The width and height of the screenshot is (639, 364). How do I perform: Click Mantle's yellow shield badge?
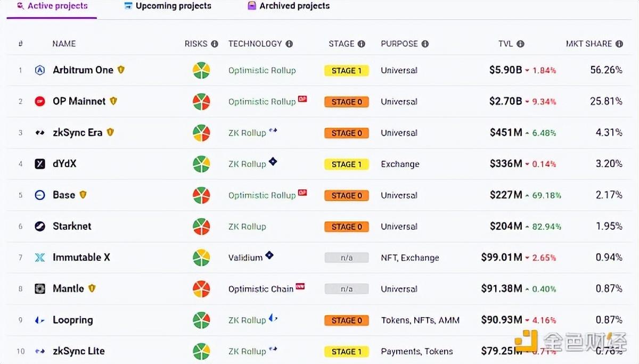[92, 288]
